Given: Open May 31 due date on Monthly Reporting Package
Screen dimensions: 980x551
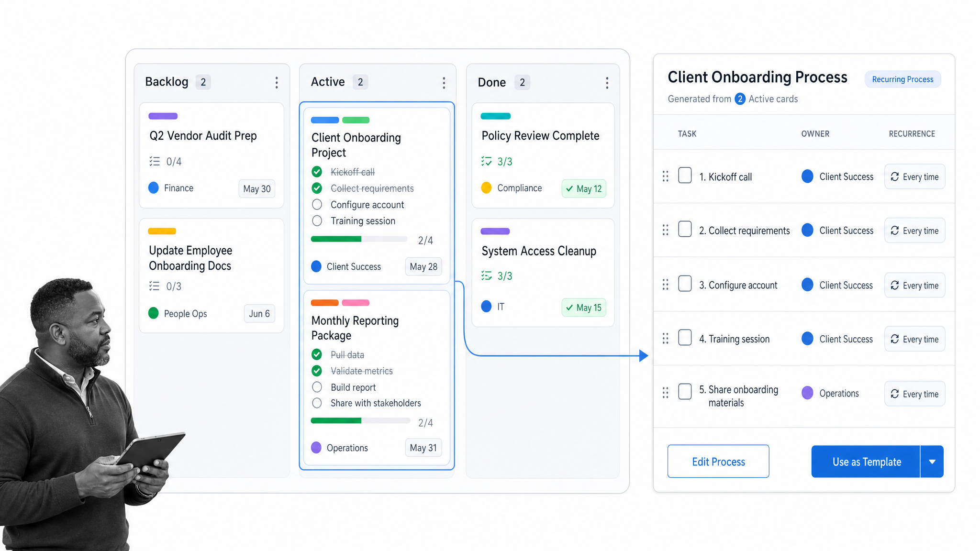Looking at the screenshot, I should point(423,448).
